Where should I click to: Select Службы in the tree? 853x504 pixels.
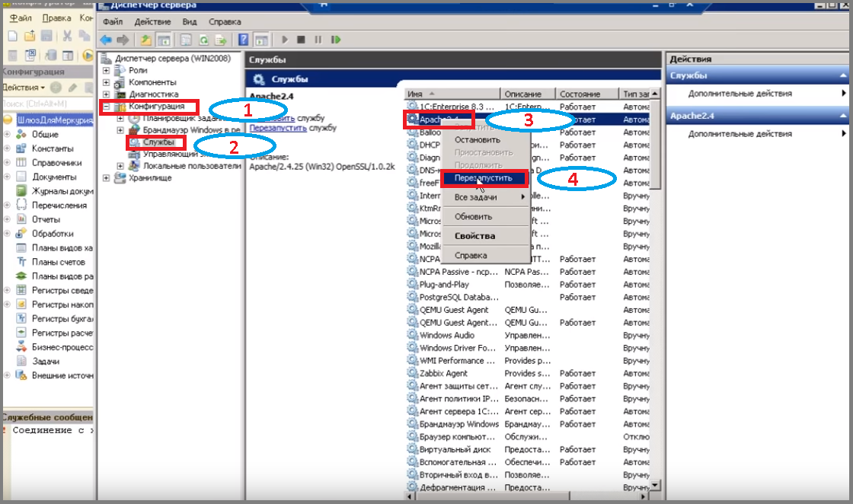(x=159, y=142)
